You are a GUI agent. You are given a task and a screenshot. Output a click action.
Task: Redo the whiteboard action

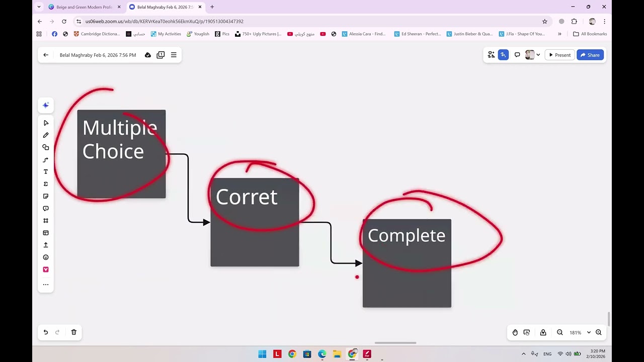(x=57, y=332)
